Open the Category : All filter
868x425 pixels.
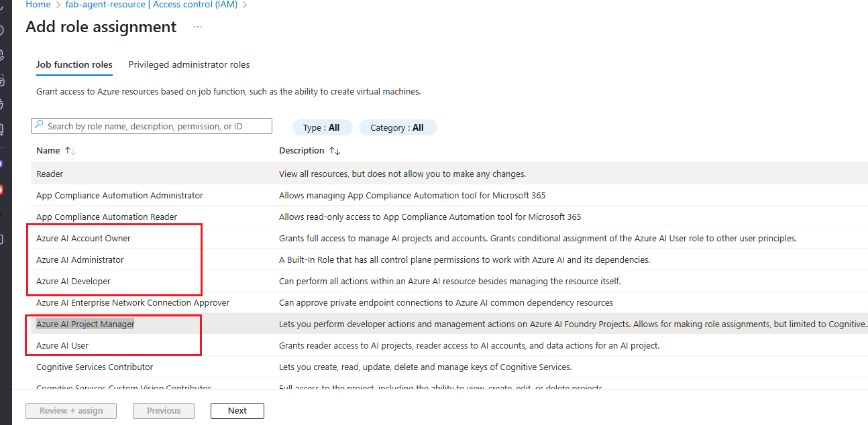[398, 127]
